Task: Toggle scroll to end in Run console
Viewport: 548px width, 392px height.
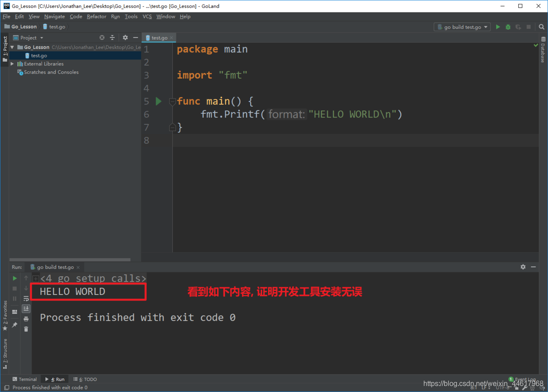Action: (x=26, y=309)
